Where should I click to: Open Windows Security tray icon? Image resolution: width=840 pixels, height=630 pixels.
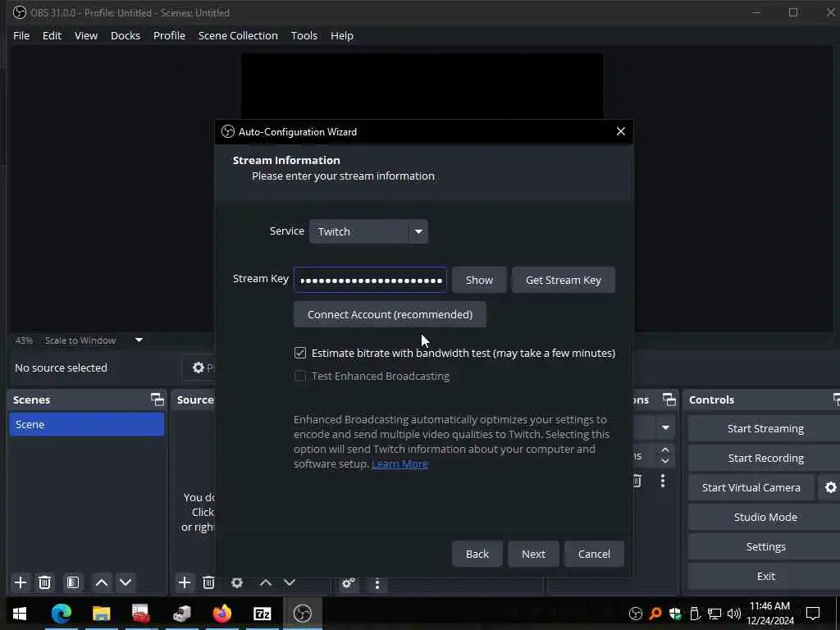(x=675, y=614)
